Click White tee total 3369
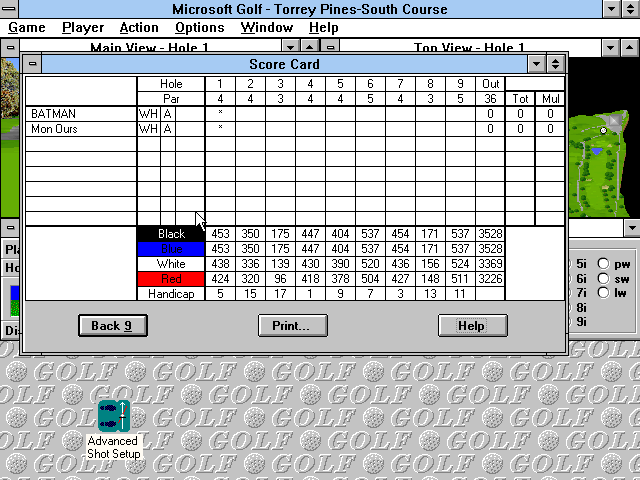 coord(490,264)
